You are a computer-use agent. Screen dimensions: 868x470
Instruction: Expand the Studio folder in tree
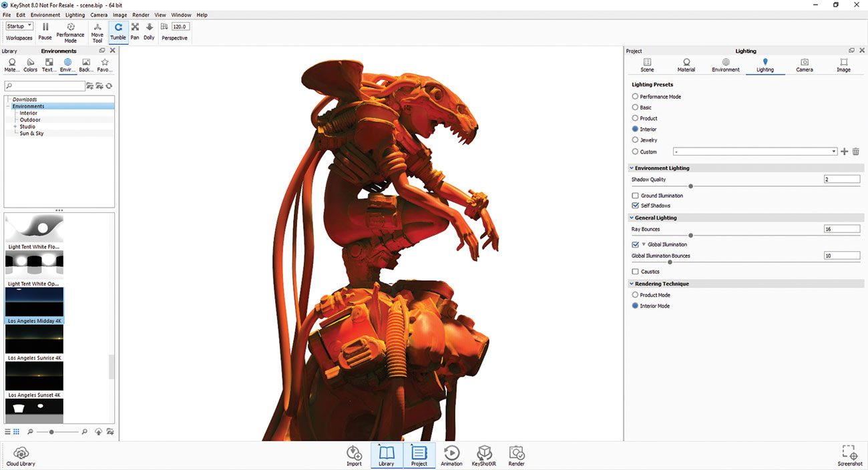tap(15, 127)
